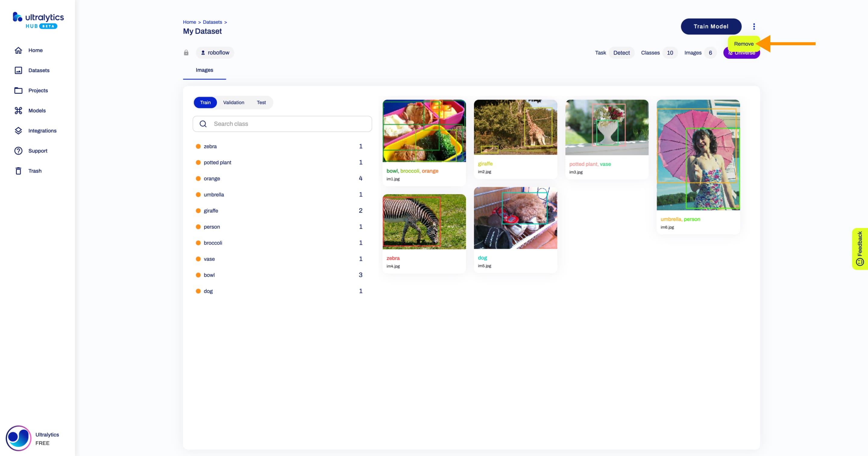This screenshot has width=868, height=456.
Task: Select the Validation tab
Action: pos(234,102)
